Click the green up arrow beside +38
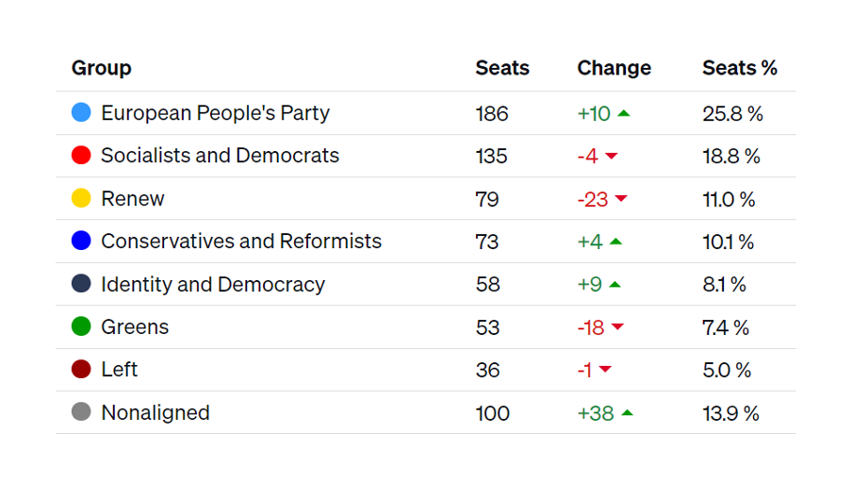The image size is (868, 483). pos(627,412)
